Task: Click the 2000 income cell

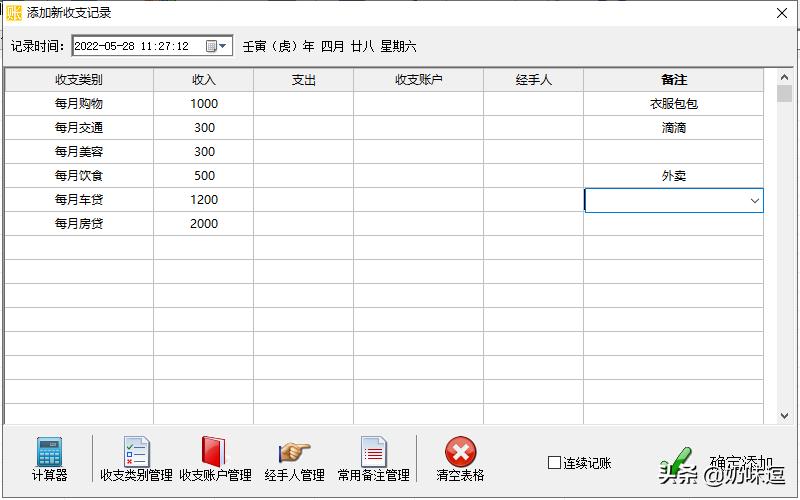Action: pos(204,223)
